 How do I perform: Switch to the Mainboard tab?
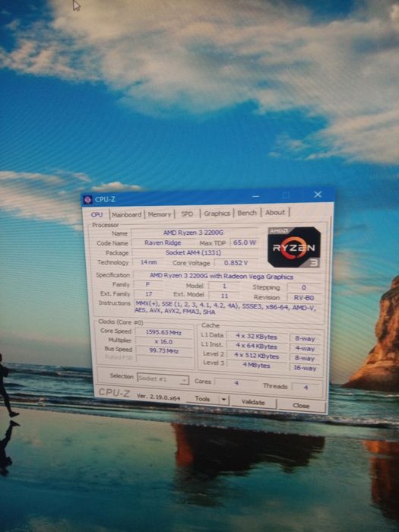tap(127, 214)
